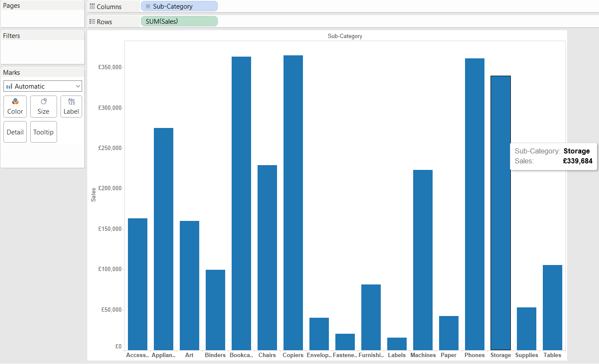Click the Marks card title

12,72
